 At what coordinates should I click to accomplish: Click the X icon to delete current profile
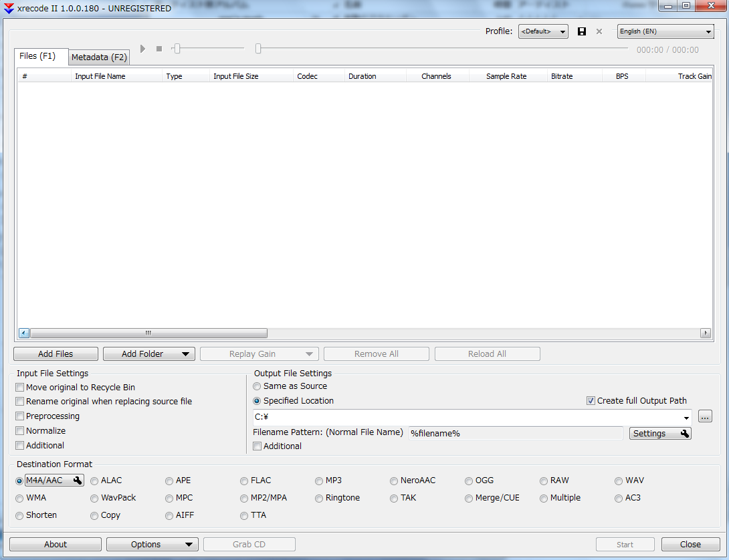[599, 31]
